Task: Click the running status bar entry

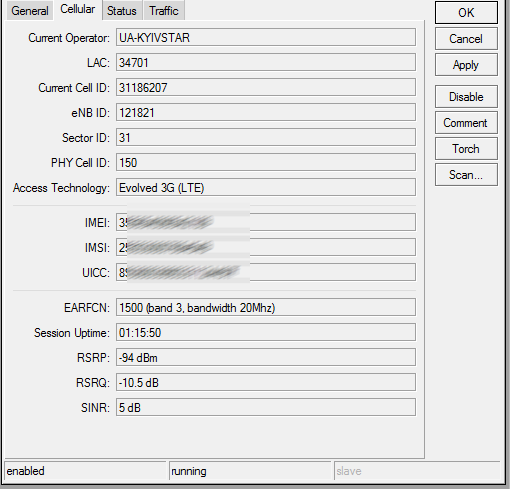Action: (x=250, y=471)
